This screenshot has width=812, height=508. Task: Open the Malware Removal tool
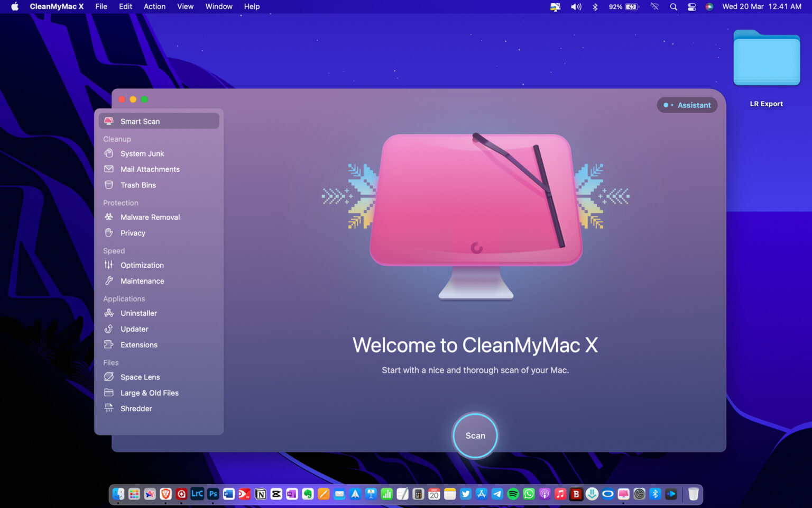coord(150,217)
